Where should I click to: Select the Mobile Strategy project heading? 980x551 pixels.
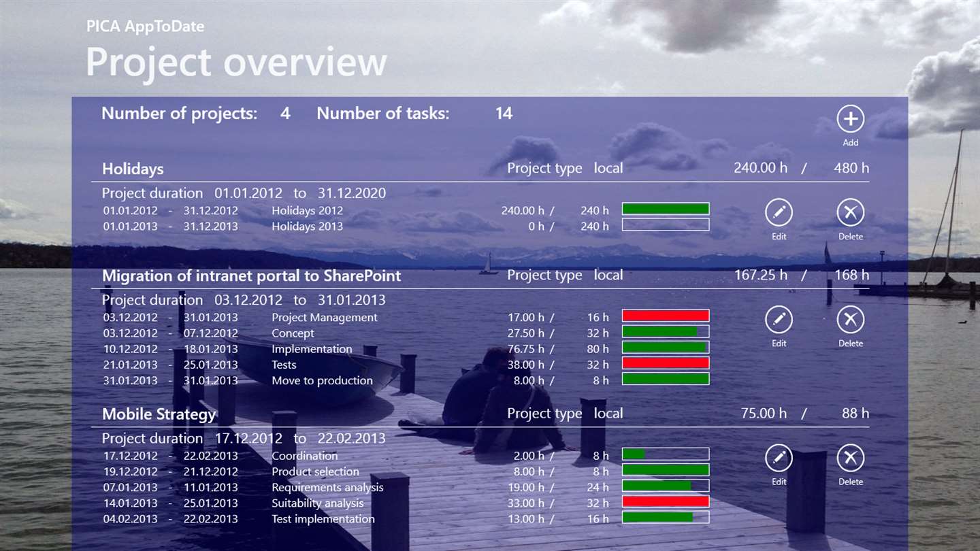click(x=159, y=414)
